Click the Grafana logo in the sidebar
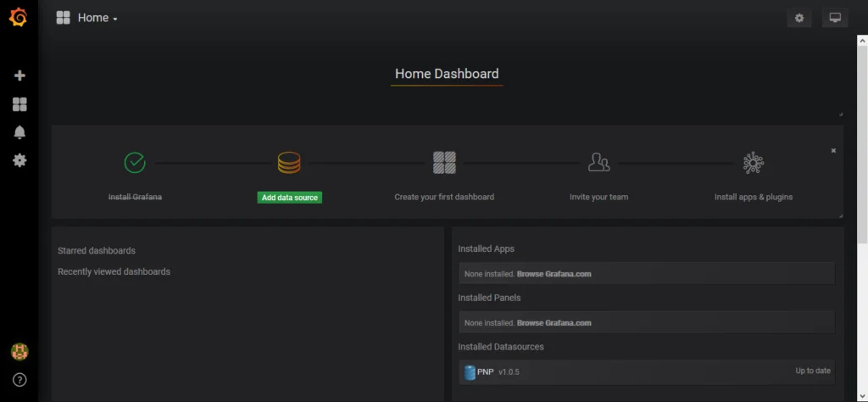 click(19, 18)
